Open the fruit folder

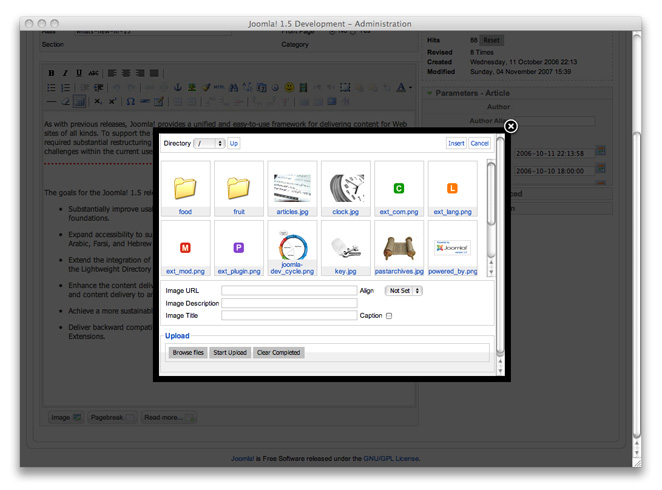pos(238,187)
